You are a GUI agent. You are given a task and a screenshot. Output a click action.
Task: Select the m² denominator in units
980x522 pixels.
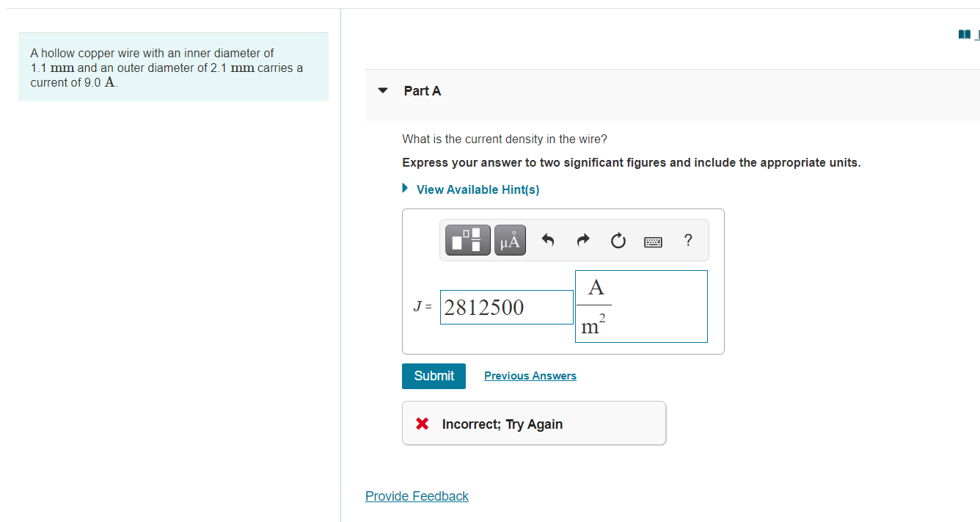[593, 325]
